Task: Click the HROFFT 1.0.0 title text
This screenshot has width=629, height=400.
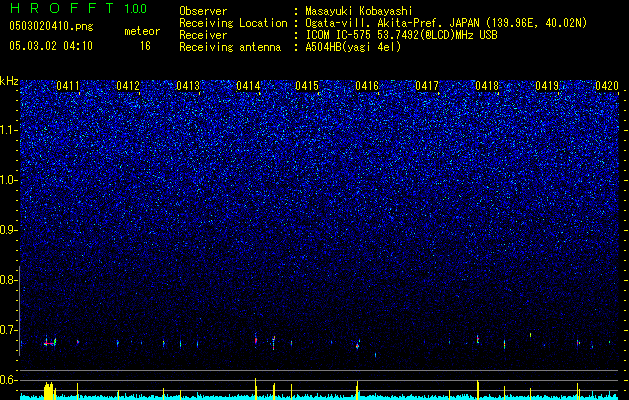Action: [79, 8]
